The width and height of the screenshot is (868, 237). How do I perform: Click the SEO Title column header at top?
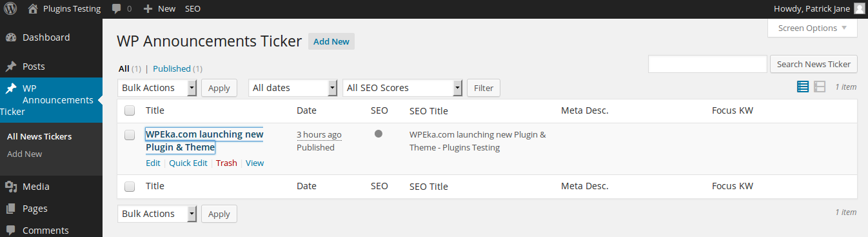(x=428, y=111)
